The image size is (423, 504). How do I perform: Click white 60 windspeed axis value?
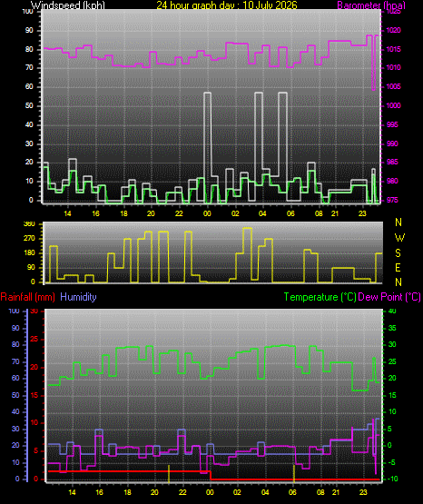click(29, 86)
